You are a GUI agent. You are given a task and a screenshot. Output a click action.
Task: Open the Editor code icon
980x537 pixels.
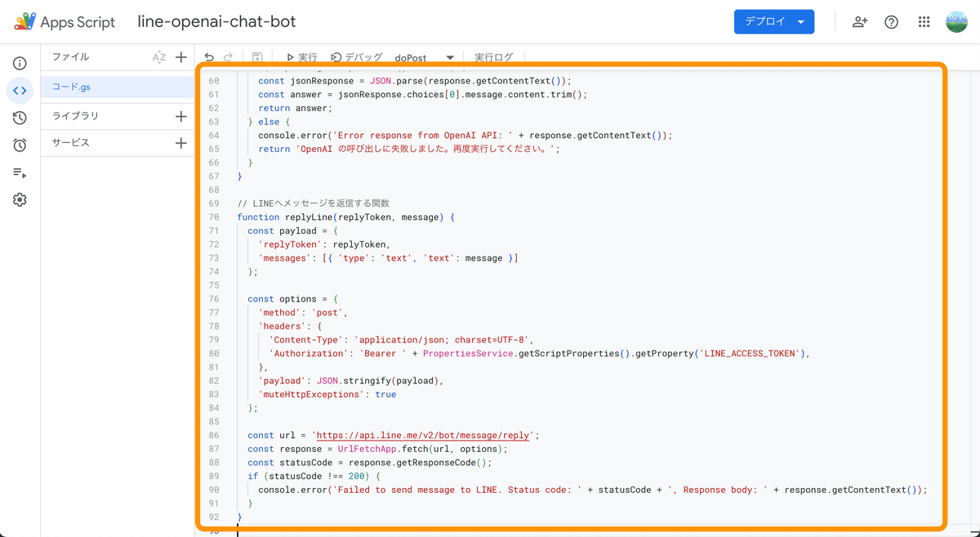[20, 91]
